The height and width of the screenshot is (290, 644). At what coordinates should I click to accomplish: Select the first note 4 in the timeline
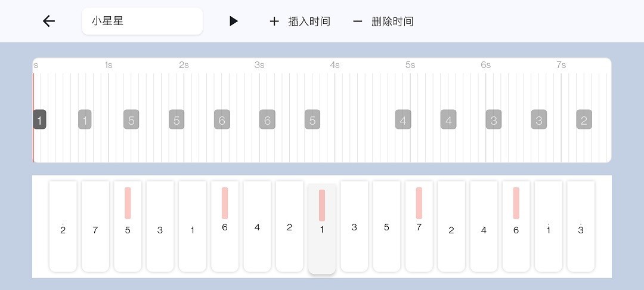tap(403, 120)
